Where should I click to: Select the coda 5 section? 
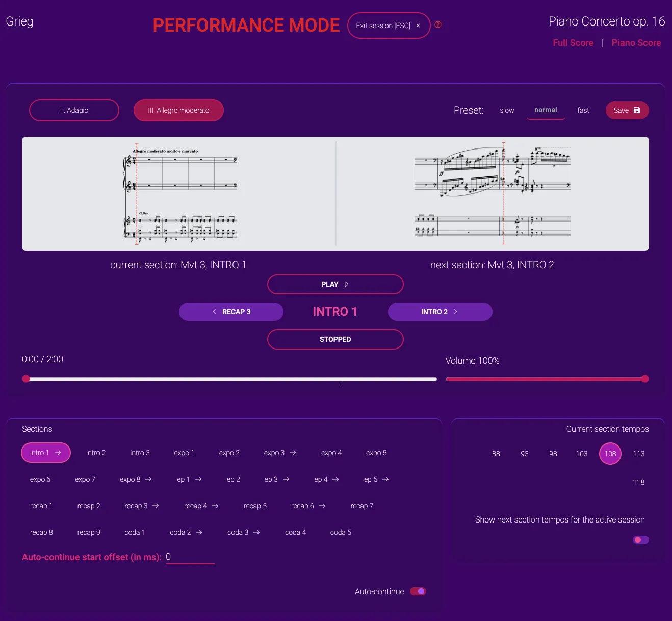click(x=341, y=532)
